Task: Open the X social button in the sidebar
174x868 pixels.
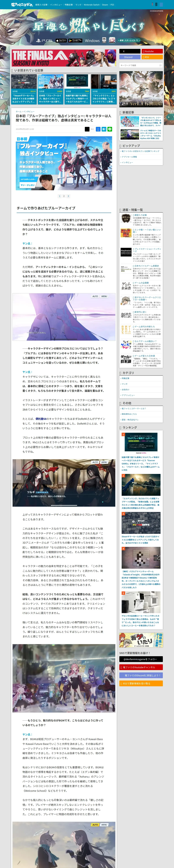Action: (x=130, y=51)
